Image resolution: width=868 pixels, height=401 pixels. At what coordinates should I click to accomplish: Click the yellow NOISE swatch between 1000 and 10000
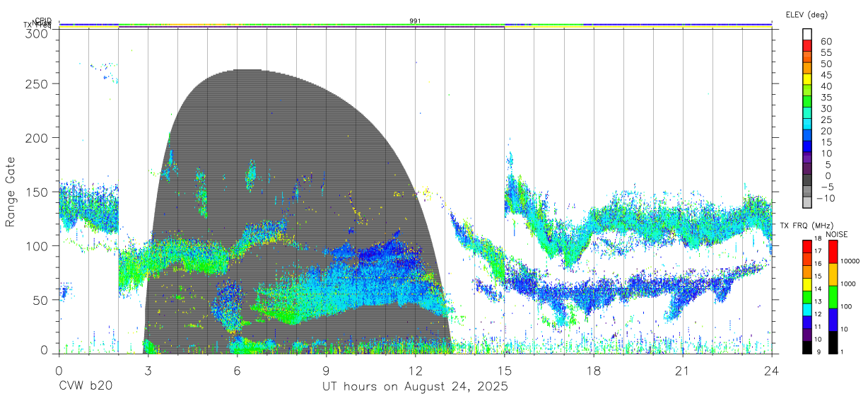tap(833, 274)
